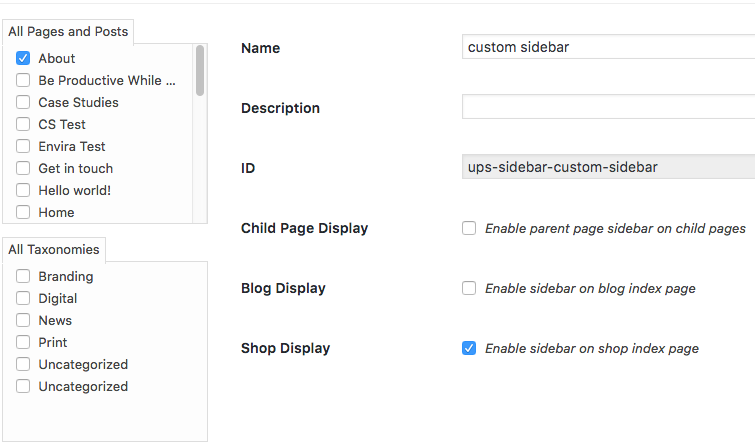Viewport: 755px width, 442px height.
Task: Select the CS Test checkbox
Action: (x=23, y=125)
